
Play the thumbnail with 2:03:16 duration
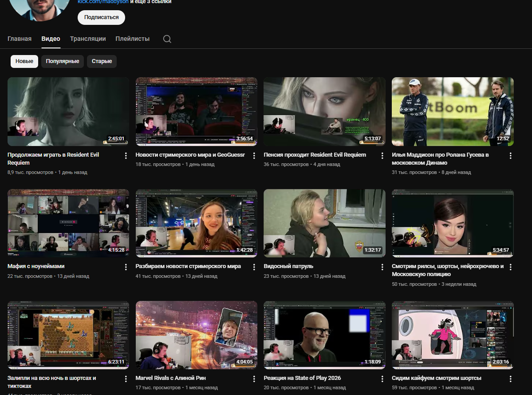(453, 335)
